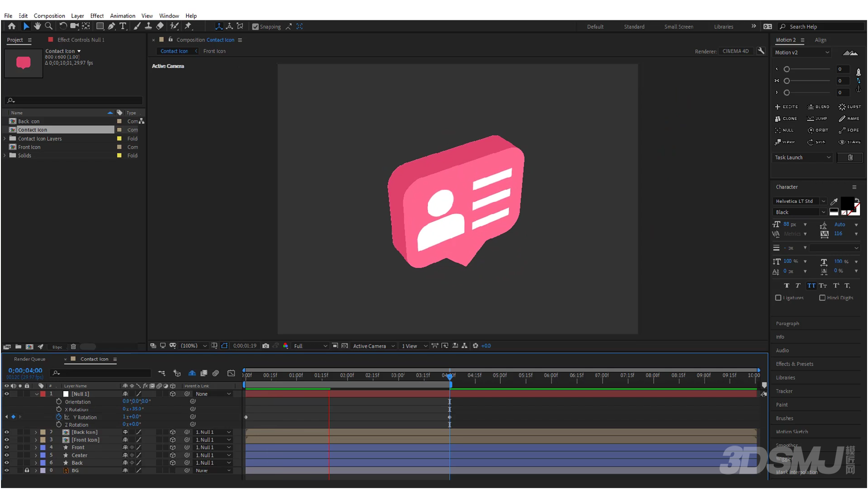This screenshot has height=489, width=868.
Task: Toggle the transparency grid icon
Action: (345, 346)
